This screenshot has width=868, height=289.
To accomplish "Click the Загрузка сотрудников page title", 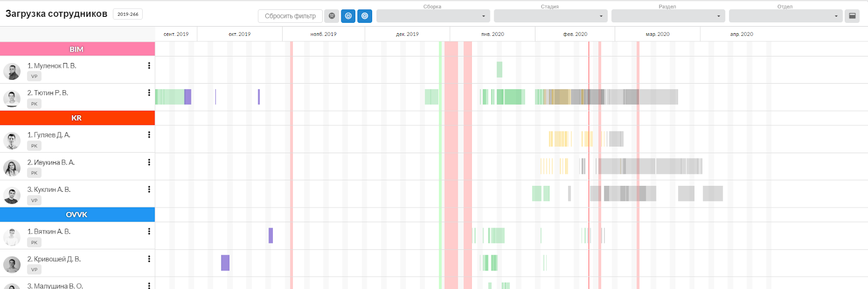I will point(56,14).
